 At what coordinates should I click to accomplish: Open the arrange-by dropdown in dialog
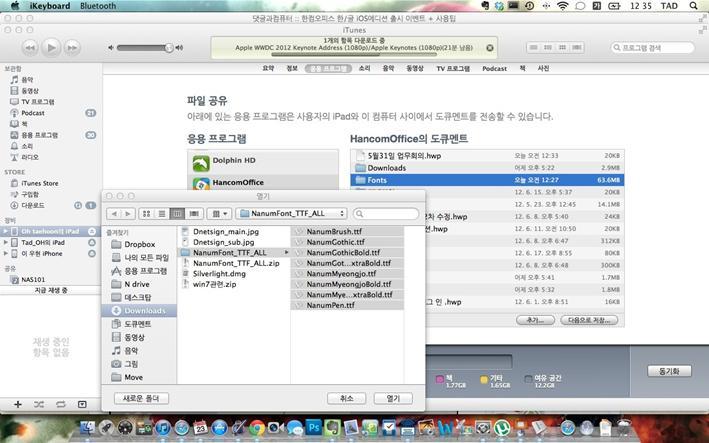pos(219,213)
